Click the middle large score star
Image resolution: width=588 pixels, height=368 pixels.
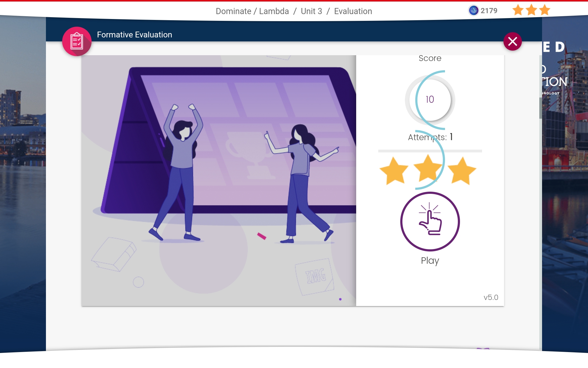point(428,169)
